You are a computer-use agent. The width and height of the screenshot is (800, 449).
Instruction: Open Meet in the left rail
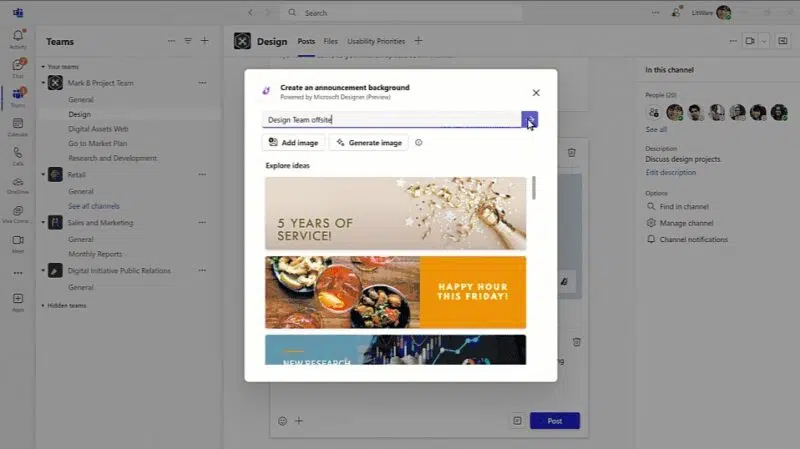[x=18, y=243]
